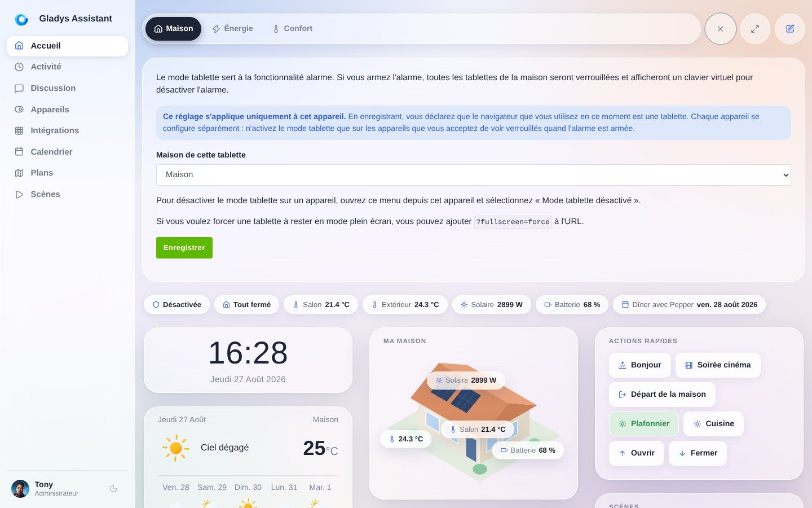Go to Plans in the sidebar
Image resolution: width=812 pixels, height=508 pixels.
coord(67,173)
